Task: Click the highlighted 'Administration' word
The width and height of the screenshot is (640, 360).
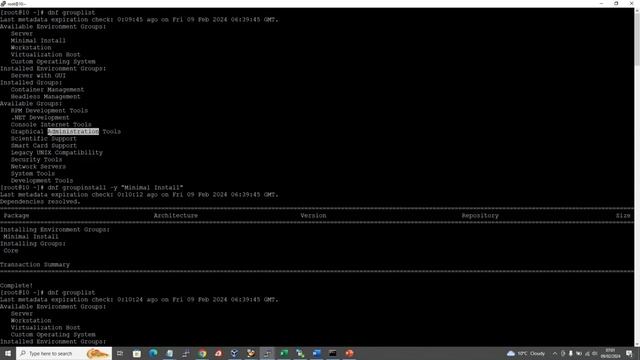Action: pos(73,131)
